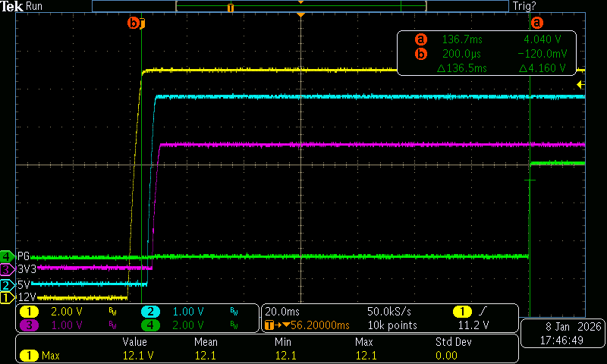Click the Run acquisition status label

35,6
